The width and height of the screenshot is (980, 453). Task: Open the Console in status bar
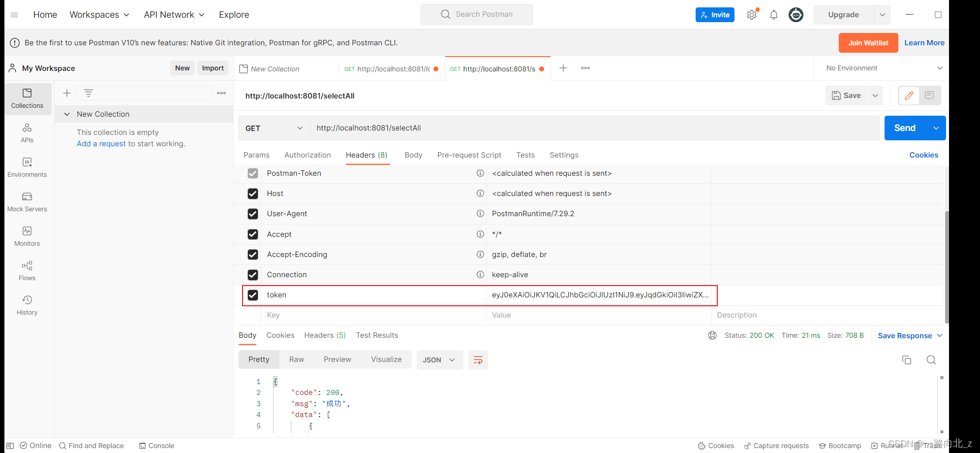(x=156, y=446)
